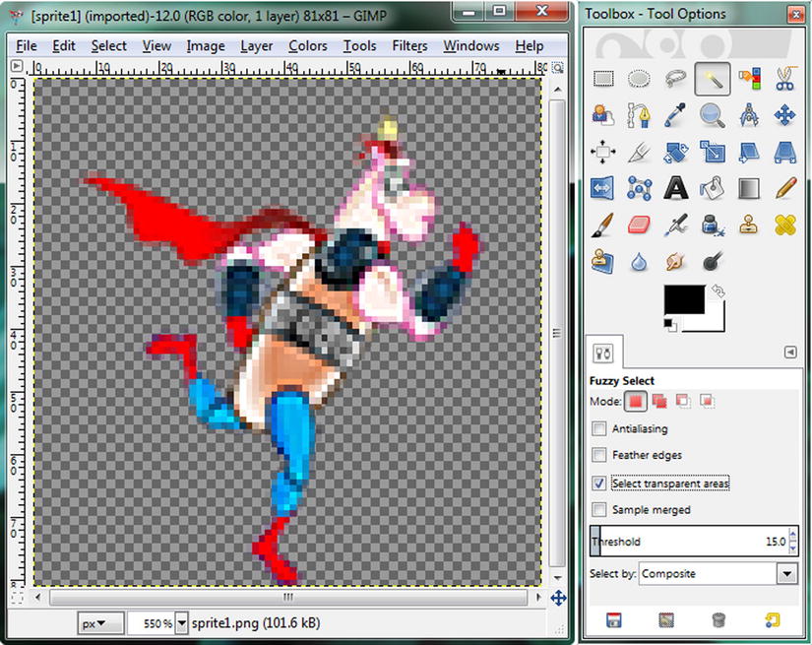Select the Crop knife tool
812x645 pixels.
(639, 152)
